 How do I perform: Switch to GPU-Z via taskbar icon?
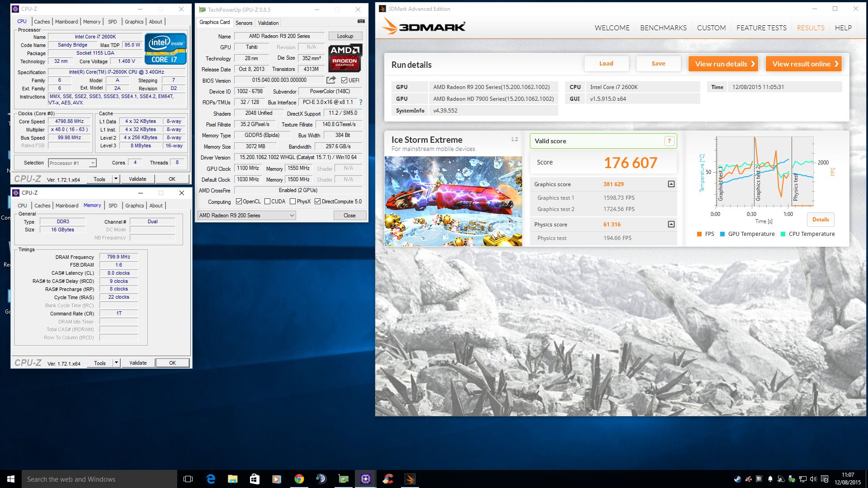(344, 479)
